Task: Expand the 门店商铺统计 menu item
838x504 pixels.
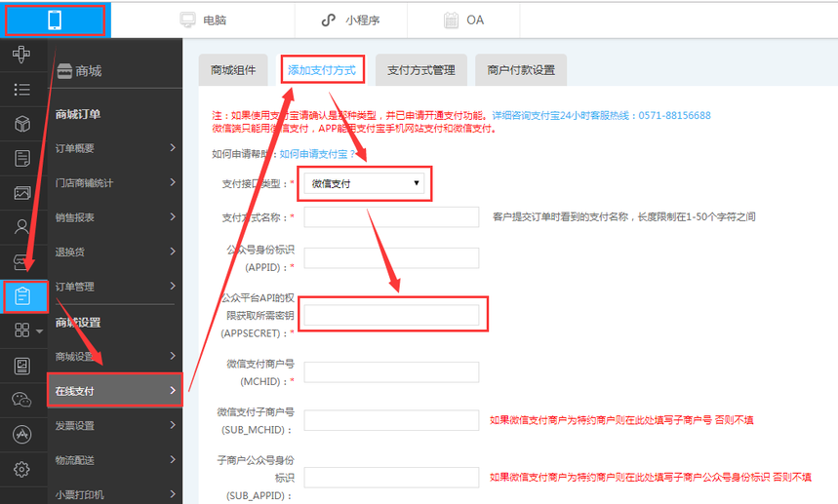Action: (x=115, y=183)
